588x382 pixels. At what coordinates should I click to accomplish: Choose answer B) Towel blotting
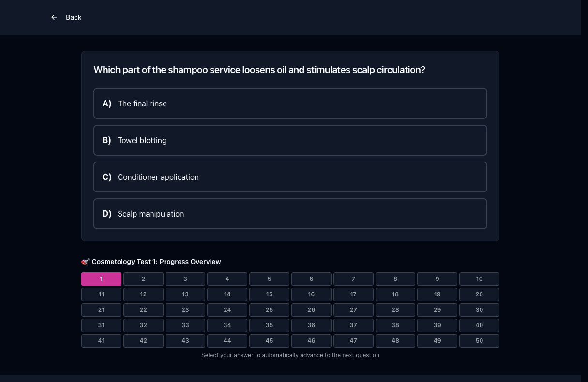pos(290,140)
